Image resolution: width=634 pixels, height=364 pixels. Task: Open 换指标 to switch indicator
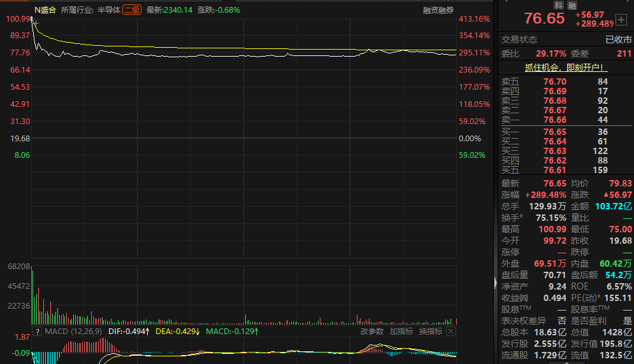[430, 332]
